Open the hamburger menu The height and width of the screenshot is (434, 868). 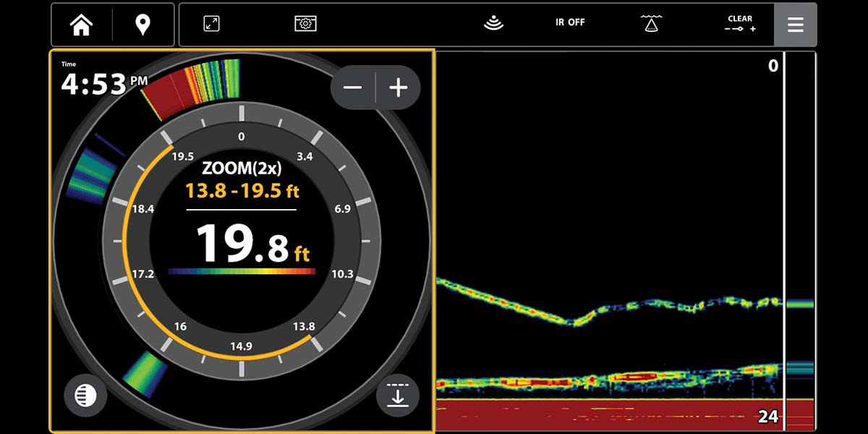click(x=796, y=24)
